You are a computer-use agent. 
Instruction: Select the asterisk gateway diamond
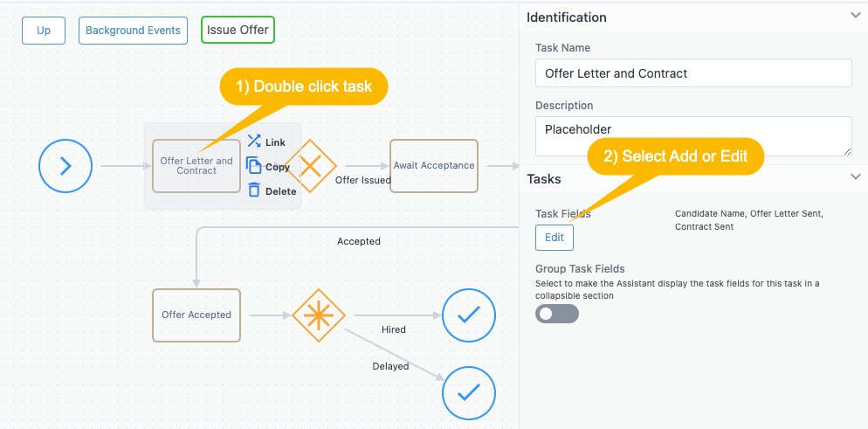click(x=318, y=315)
